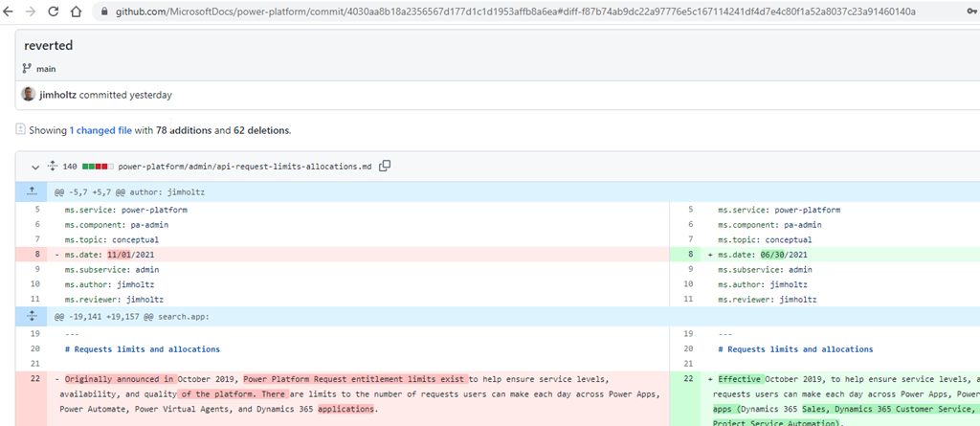Image resolution: width=980 pixels, height=426 pixels.
Task: Go back with the browser back arrow
Action: click(x=9, y=11)
